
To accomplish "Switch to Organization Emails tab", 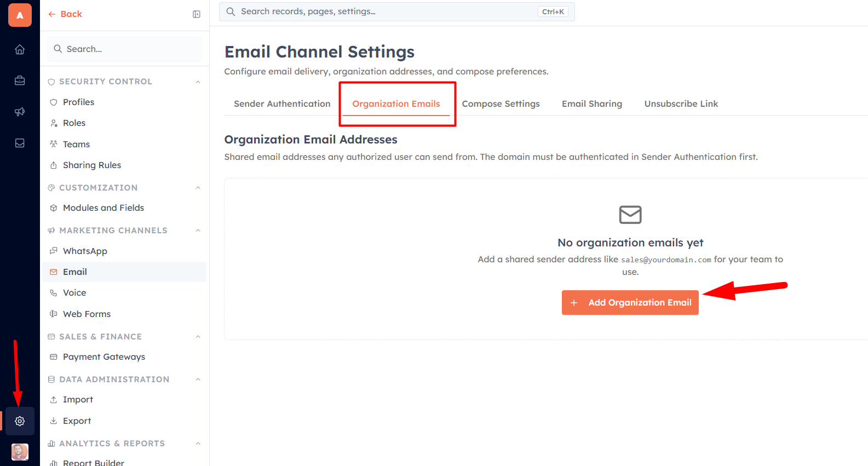I will click(396, 104).
